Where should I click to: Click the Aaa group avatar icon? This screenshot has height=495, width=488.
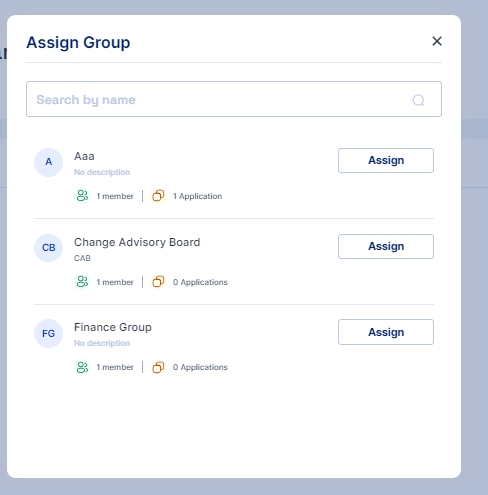pyautogui.click(x=49, y=162)
